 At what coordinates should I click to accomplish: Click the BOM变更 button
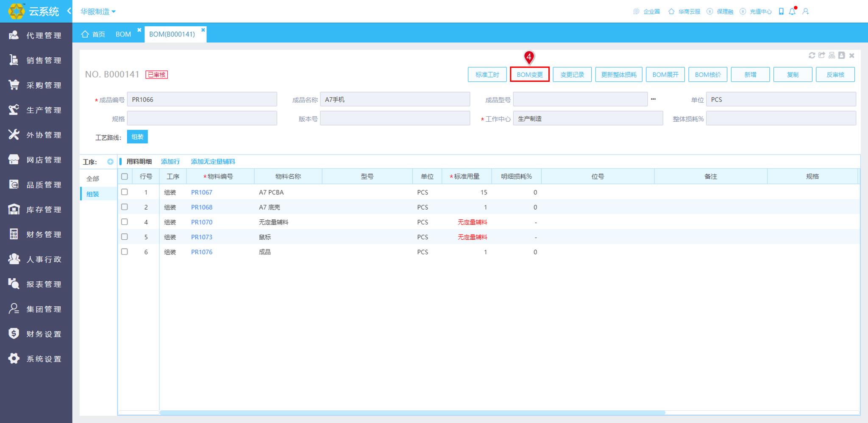[x=530, y=75]
